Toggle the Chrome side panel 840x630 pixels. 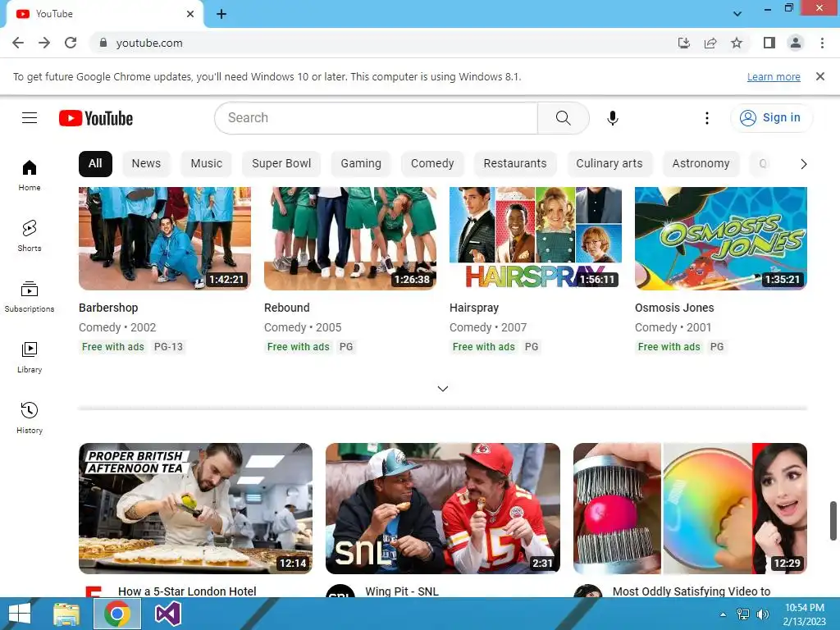(769, 43)
